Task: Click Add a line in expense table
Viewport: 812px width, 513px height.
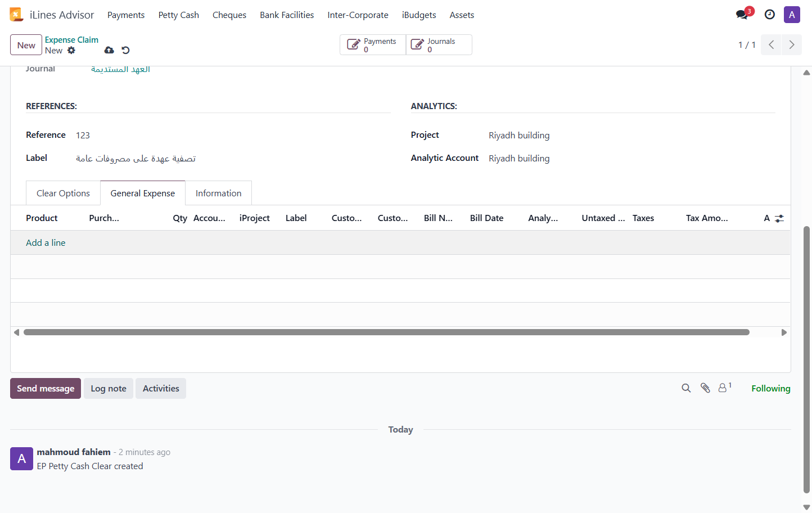Action: pyautogui.click(x=46, y=242)
